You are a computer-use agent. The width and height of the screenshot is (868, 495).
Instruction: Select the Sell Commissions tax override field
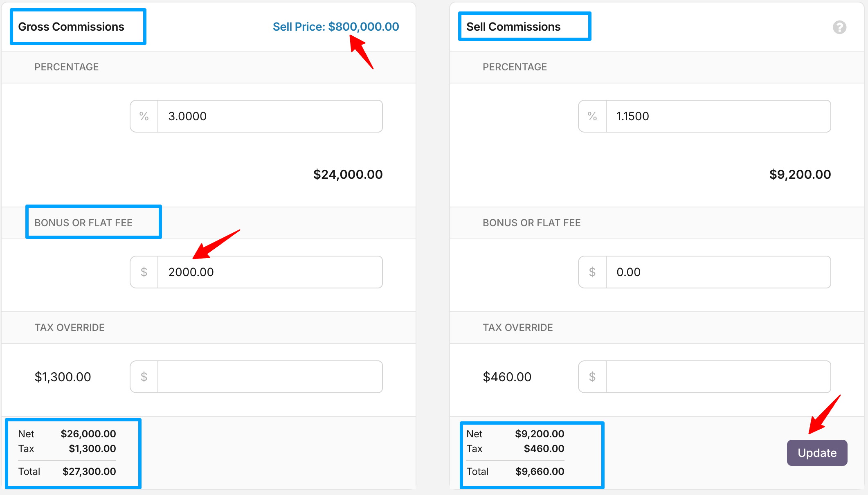click(x=718, y=377)
